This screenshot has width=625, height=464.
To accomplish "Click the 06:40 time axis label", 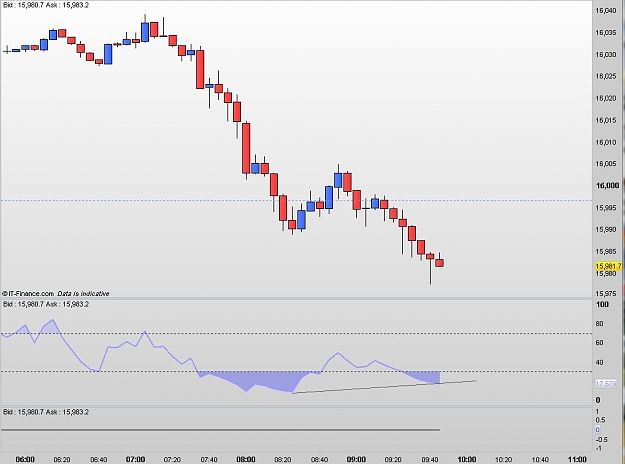I will [98, 460].
